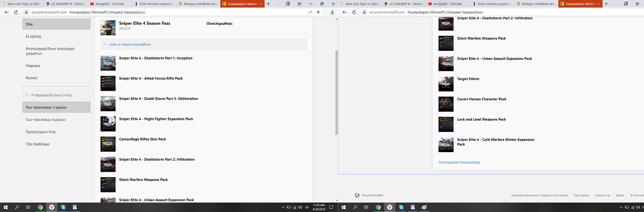
Task: Change language via Ελληνικά (Ελλάδα) globe link
Action: click(369, 195)
